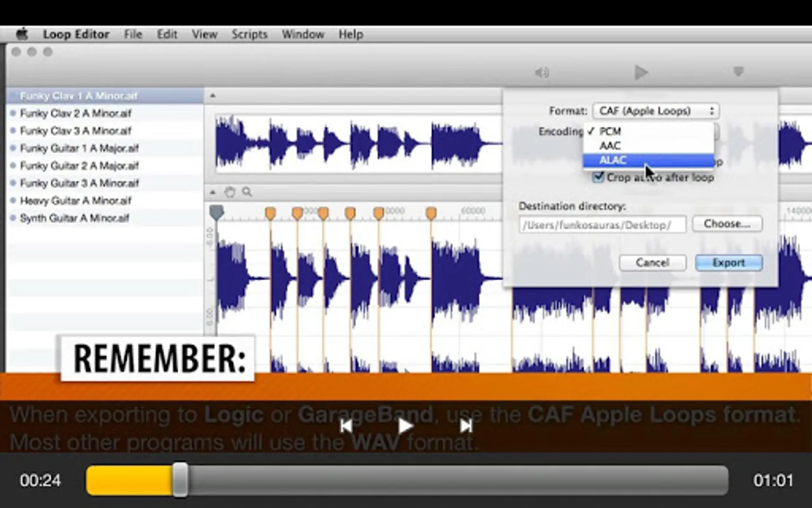Open the Format dropdown showing CAF (Apple Loops)
This screenshot has width=812, height=508.
pos(656,111)
